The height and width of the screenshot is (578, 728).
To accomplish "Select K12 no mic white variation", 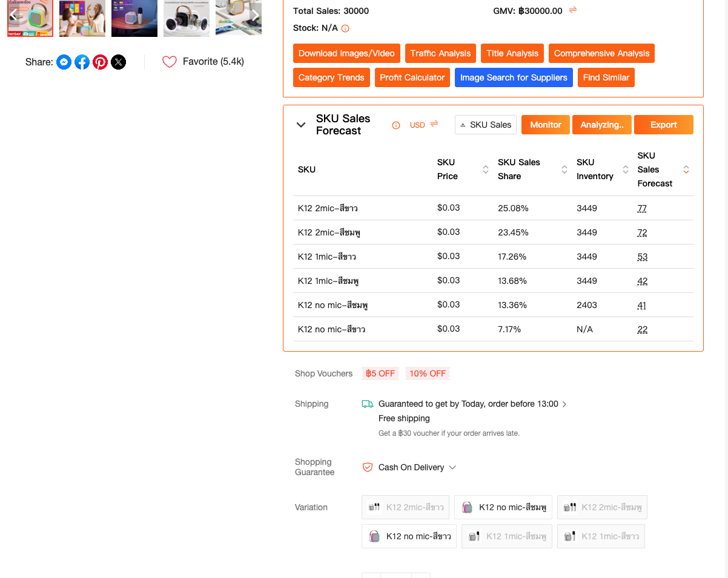I will point(409,536).
